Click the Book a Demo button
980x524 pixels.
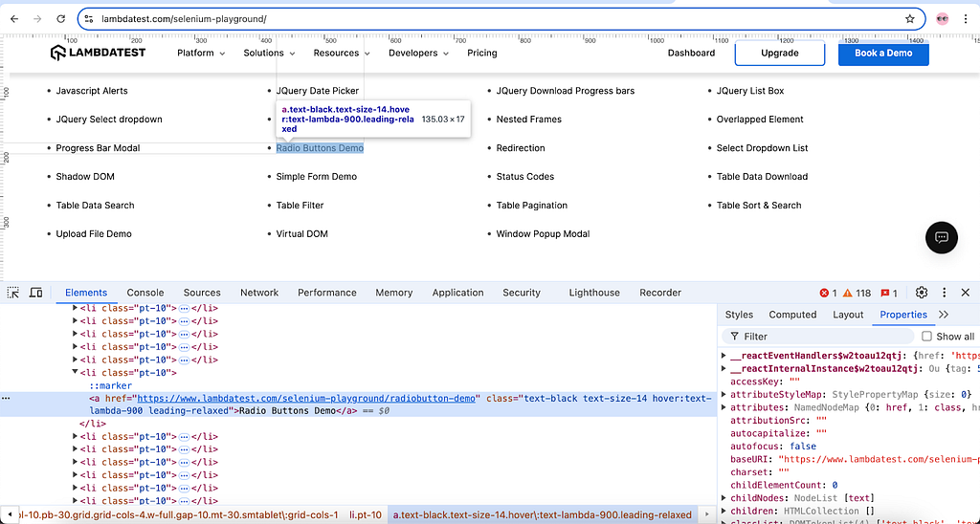[x=883, y=54]
